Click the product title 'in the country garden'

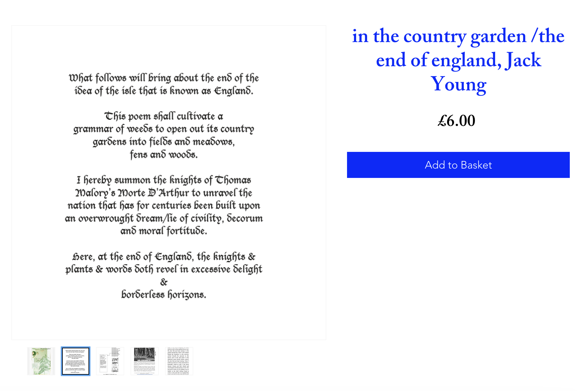pos(458,36)
